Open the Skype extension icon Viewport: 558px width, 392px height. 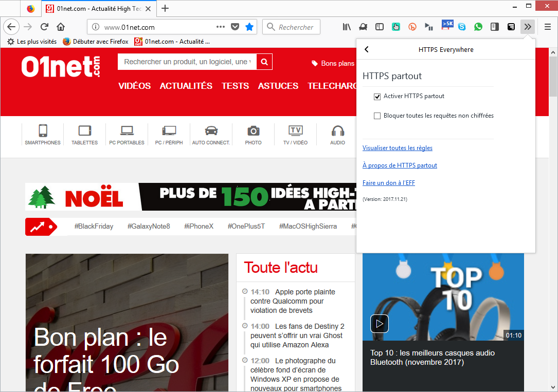(x=462, y=27)
